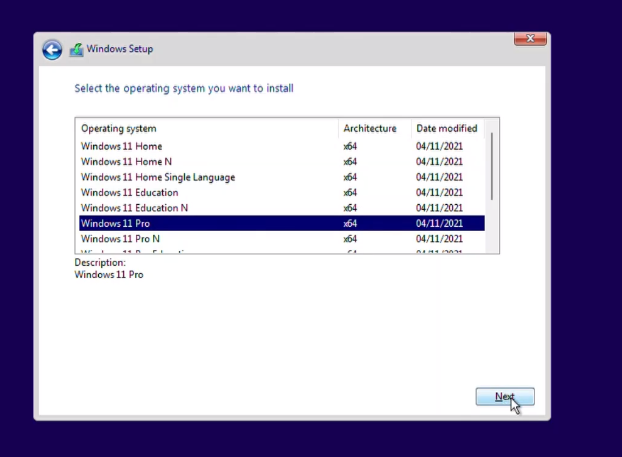
Task: Select the highlighted Windows 11 Pro row
Action: [x=115, y=224]
